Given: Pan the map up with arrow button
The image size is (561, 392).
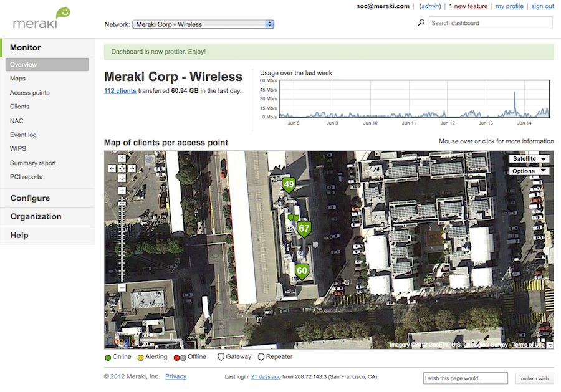Looking at the screenshot, I should (122, 158).
